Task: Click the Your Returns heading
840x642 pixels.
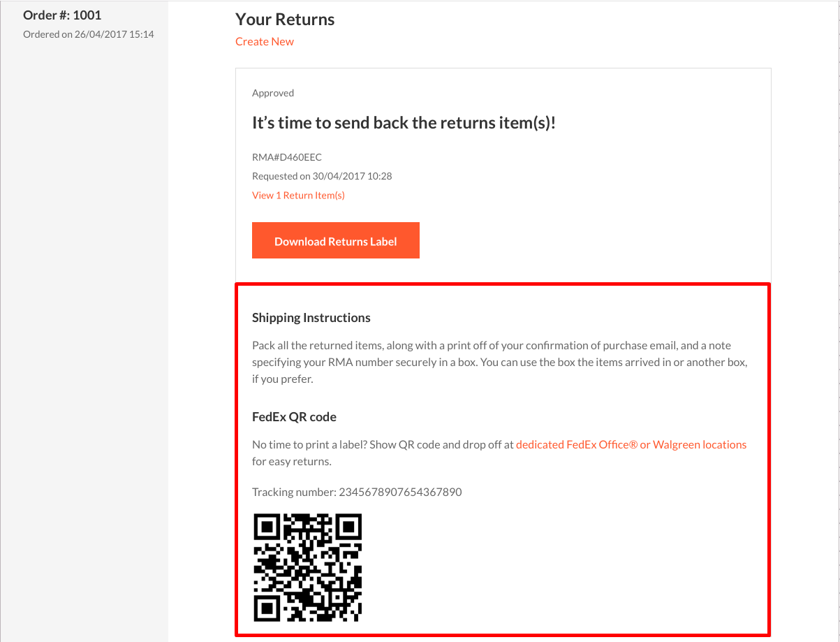Action: (x=285, y=19)
